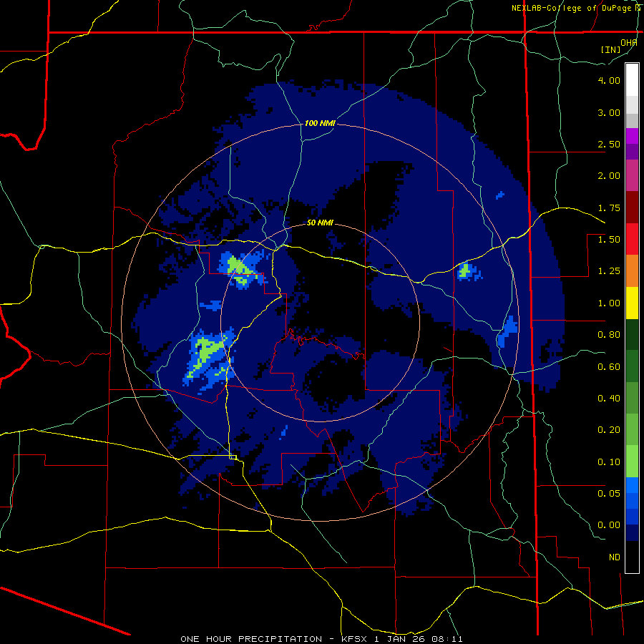Select the orange legend color band

pos(632,270)
